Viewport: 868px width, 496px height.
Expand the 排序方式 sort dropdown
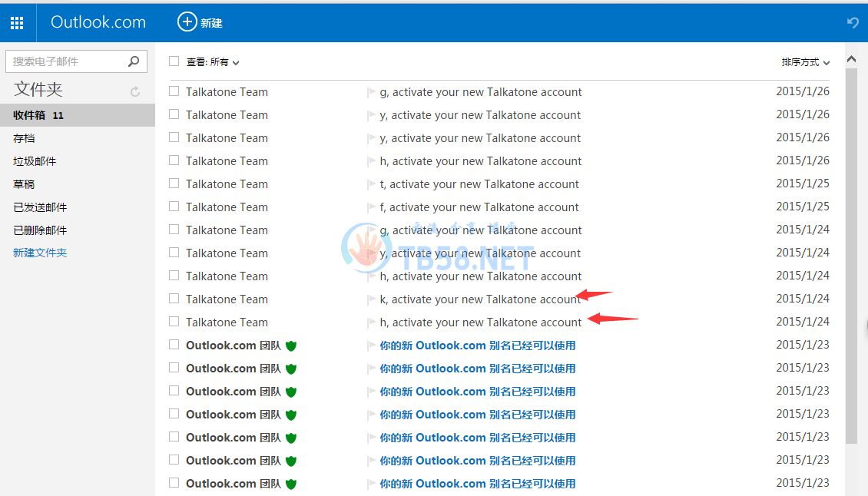tap(806, 62)
